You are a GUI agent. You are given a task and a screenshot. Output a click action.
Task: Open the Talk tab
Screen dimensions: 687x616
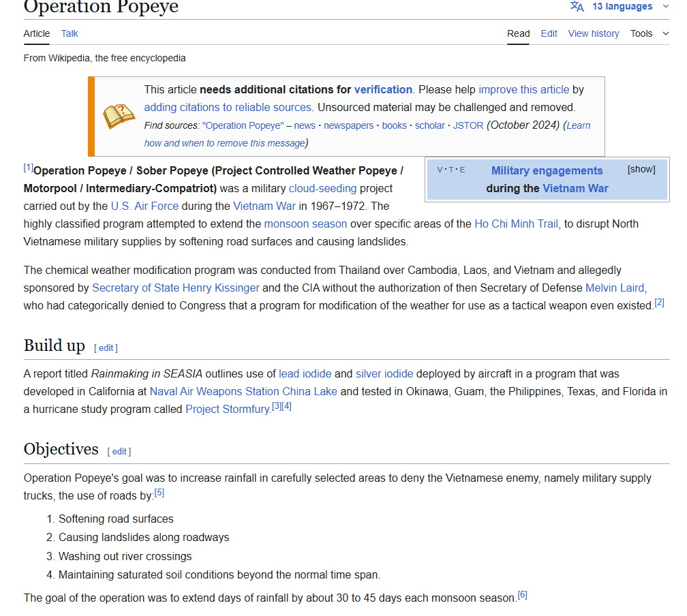pyautogui.click(x=70, y=34)
